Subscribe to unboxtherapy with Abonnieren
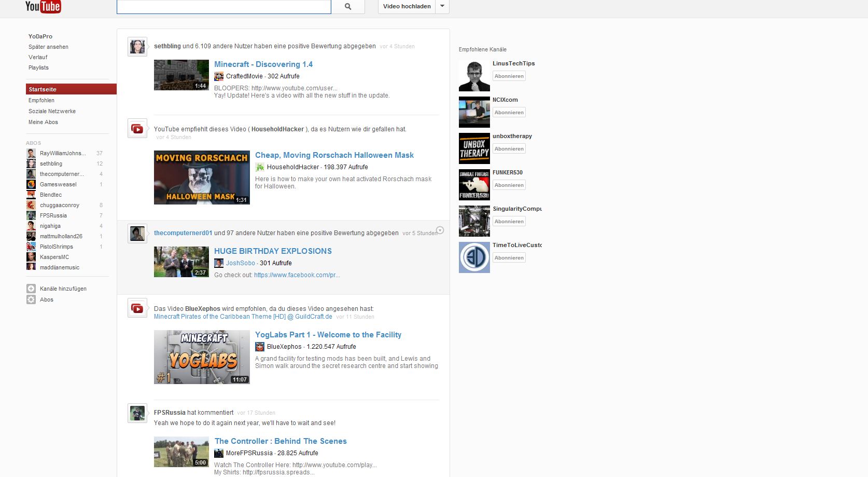 509,149
